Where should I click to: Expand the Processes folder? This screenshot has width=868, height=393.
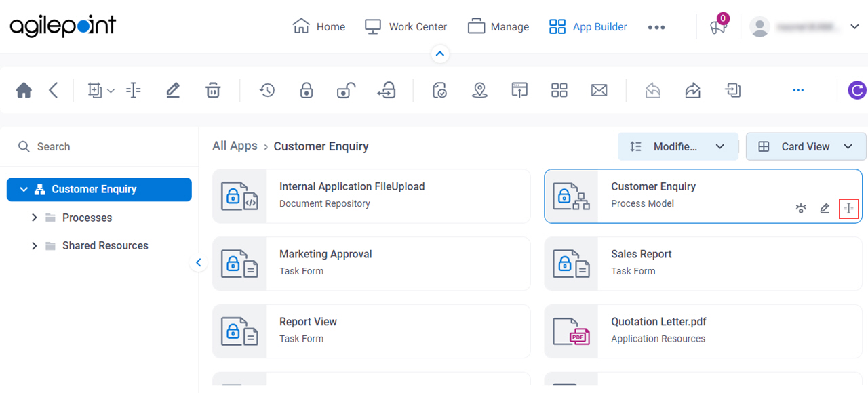[x=34, y=218]
